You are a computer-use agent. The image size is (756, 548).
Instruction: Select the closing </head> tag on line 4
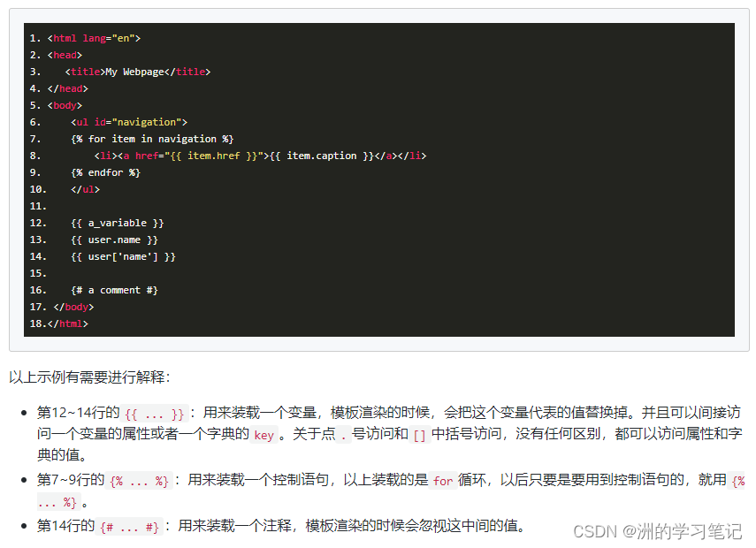pyautogui.click(x=68, y=88)
